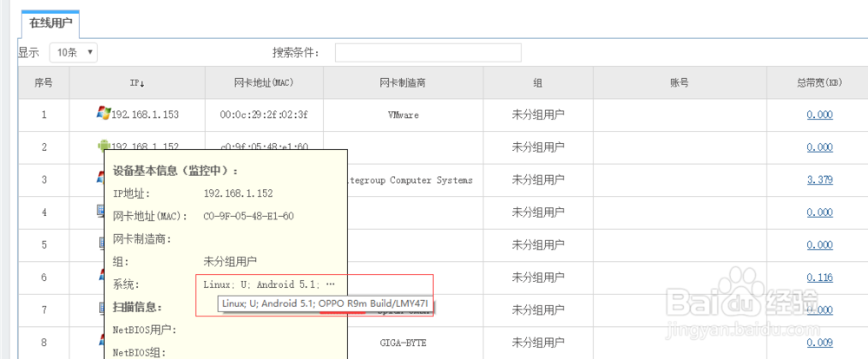
Task: Click the Android icon in row 2
Action: pyautogui.click(x=103, y=144)
